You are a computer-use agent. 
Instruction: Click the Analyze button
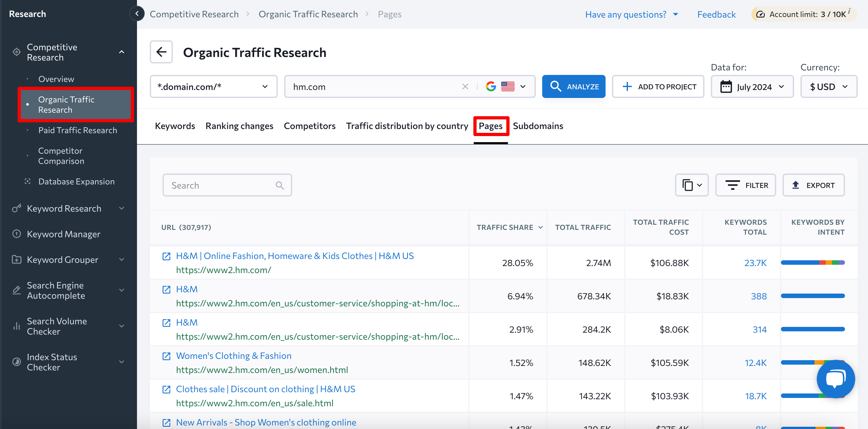click(574, 87)
